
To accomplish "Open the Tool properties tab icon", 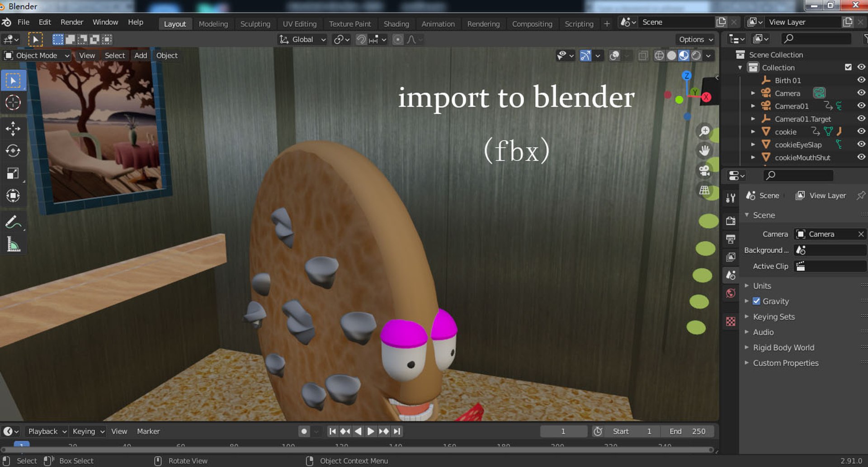I will (731, 198).
